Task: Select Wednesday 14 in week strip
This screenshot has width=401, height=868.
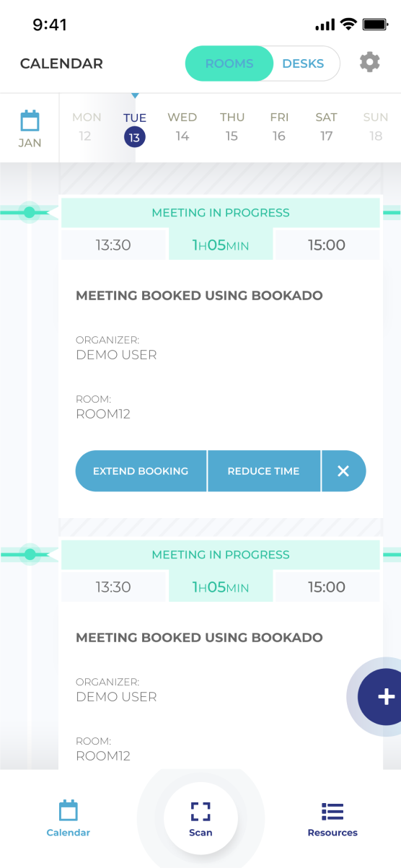Action: point(182,126)
